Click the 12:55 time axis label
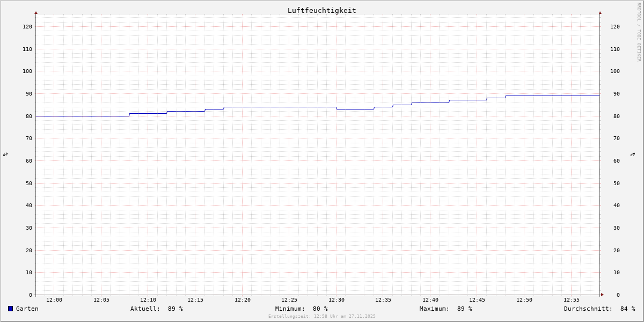This screenshot has width=644, height=322. point(572,299)
